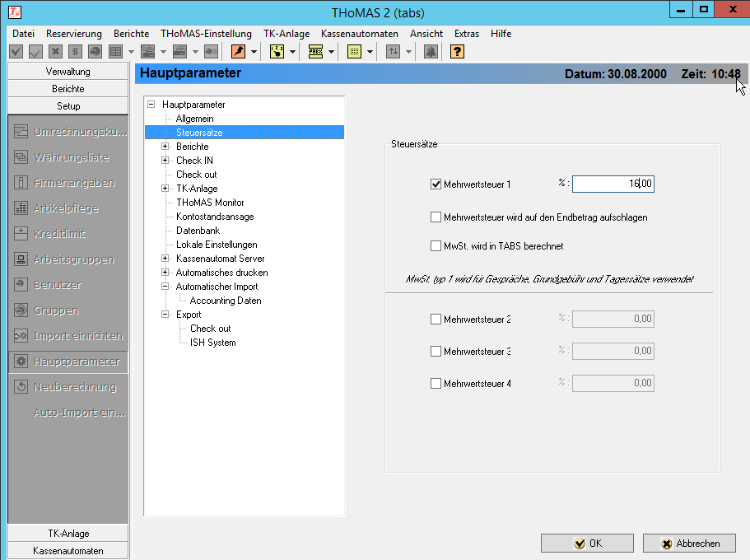
Task: Enable MwSt. wird in TABS berechnet
Action: [436, 246]
